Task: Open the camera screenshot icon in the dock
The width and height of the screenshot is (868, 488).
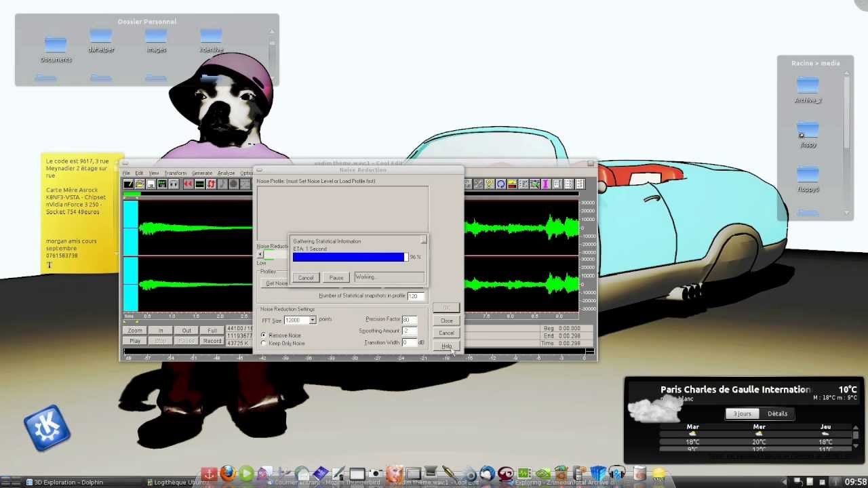Action: pyautogui.click(x=375, y=474)
